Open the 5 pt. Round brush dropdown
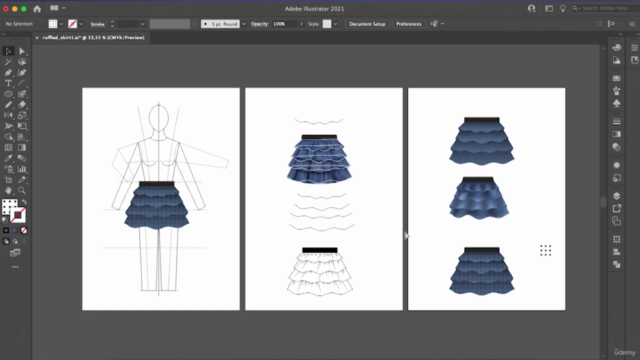This screenshot has height=360, width=640. coord(244,24)
